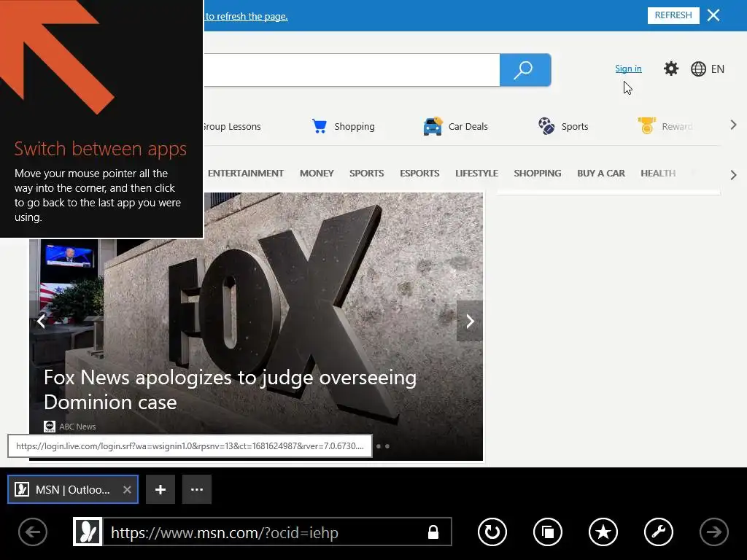The height and width of the screenshot is (560, 747).
Task: Click the Group Lessons shortcut
Action: 231,127
